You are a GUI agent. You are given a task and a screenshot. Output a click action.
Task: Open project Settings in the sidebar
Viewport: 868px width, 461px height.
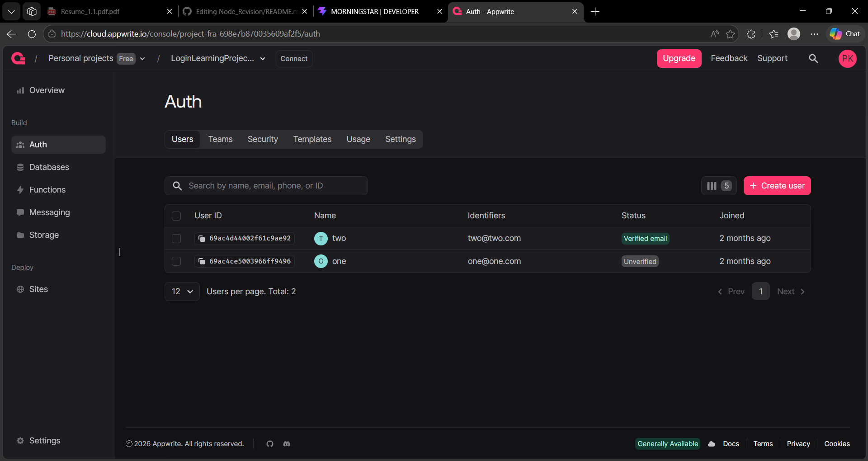click(x=58, y=441)
